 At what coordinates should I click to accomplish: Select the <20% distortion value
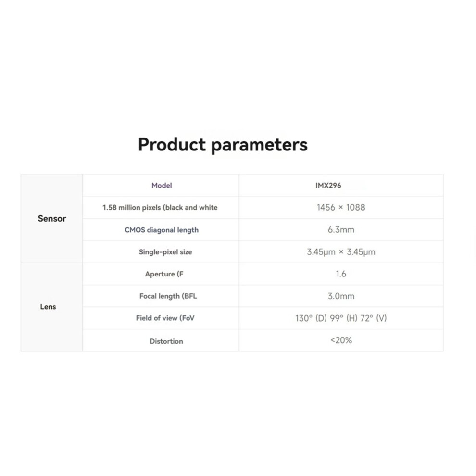pos(341,340)
